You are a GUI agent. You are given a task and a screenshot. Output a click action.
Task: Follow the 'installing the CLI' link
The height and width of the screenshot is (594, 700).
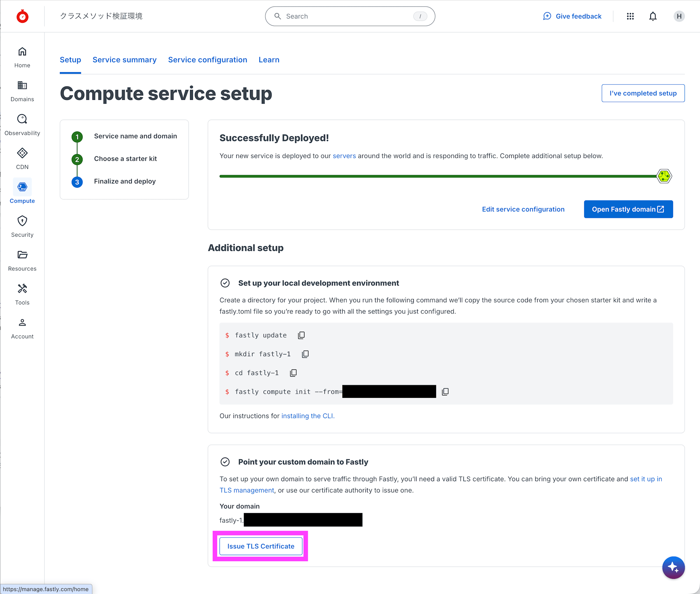308,416
